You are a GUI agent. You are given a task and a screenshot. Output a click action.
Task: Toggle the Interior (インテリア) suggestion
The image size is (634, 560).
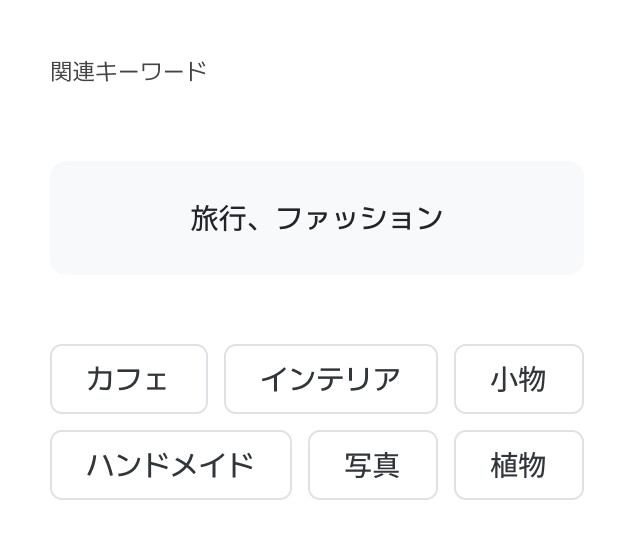click(x=330, y=379)
